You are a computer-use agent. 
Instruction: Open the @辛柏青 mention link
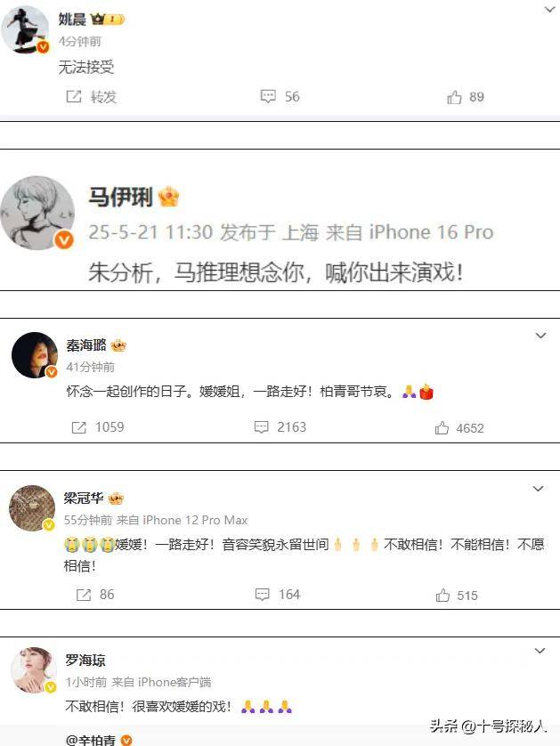pos(92,740)
